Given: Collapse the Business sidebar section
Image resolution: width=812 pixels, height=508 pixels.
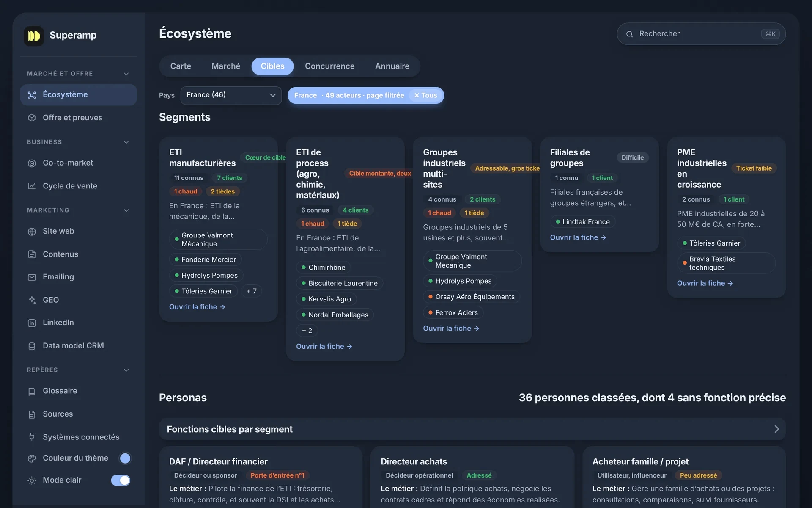Looking at the screenshot, I should (126, 142).
